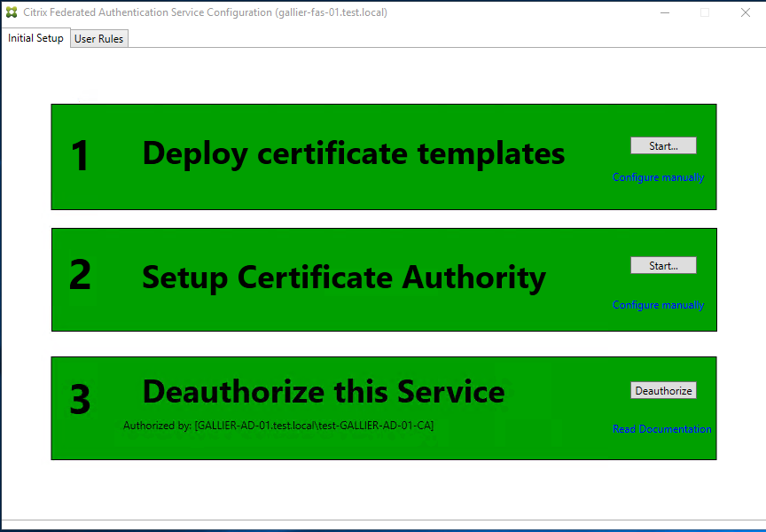
Task: Close the FAS Configuration window
Action: tap(745, 12)
